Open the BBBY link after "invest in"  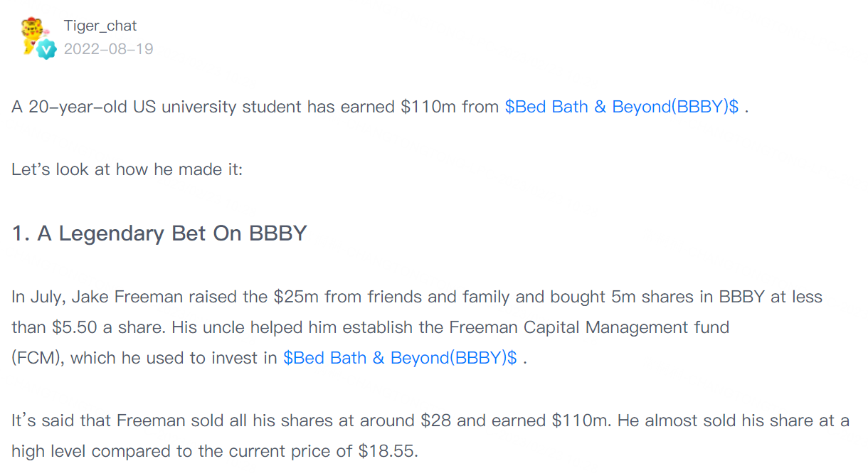coord(400,357)
